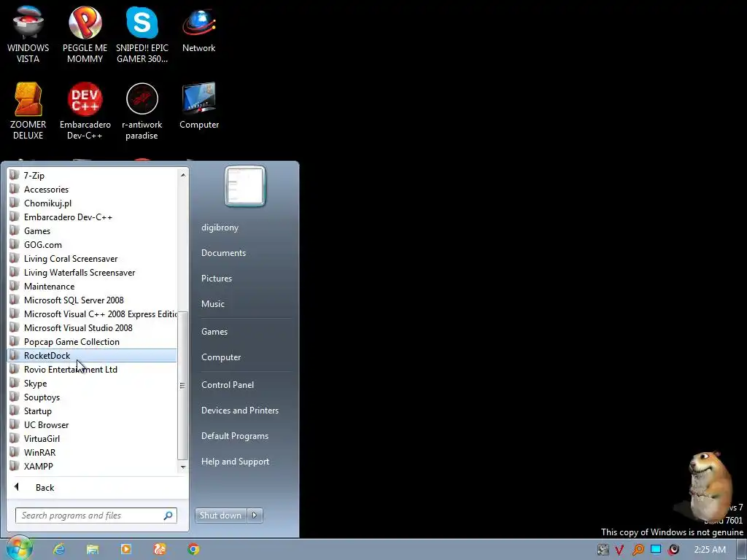Expand the Living Waterfalls Screensaver folder
The width and height of the screenshot is (747, 560).
tap(93, 273)
